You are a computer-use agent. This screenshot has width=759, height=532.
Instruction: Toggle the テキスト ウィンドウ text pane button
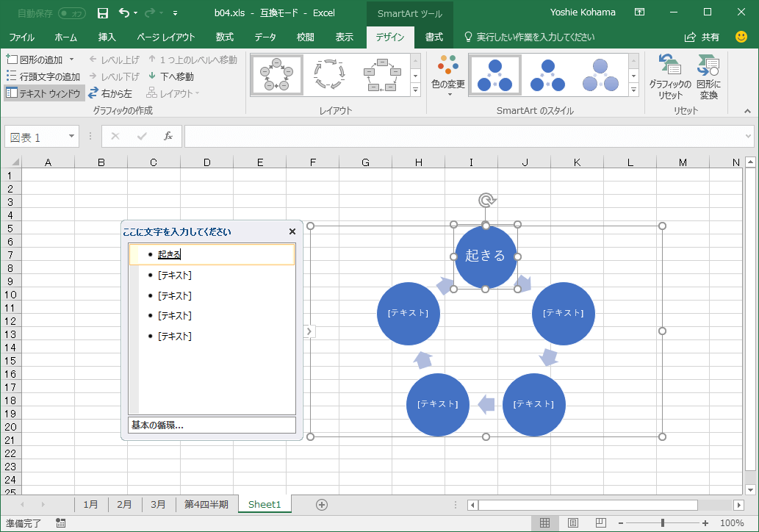43,93
